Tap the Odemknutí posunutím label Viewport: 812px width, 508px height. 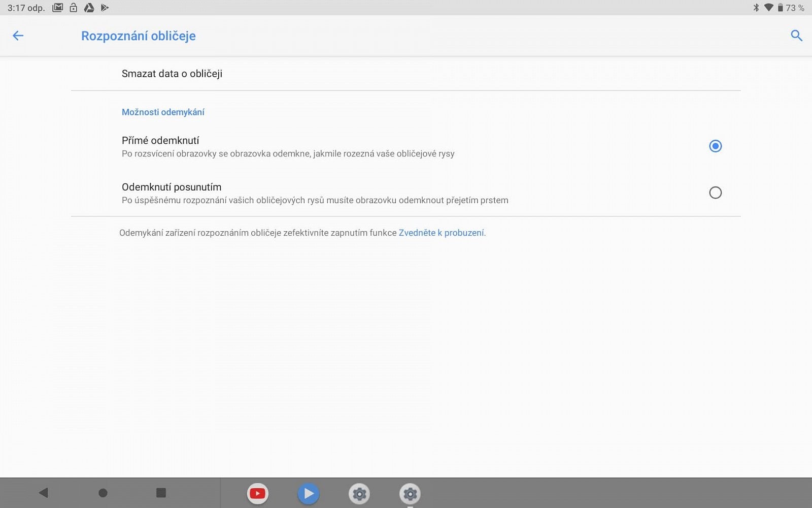(x=172, y=187)
